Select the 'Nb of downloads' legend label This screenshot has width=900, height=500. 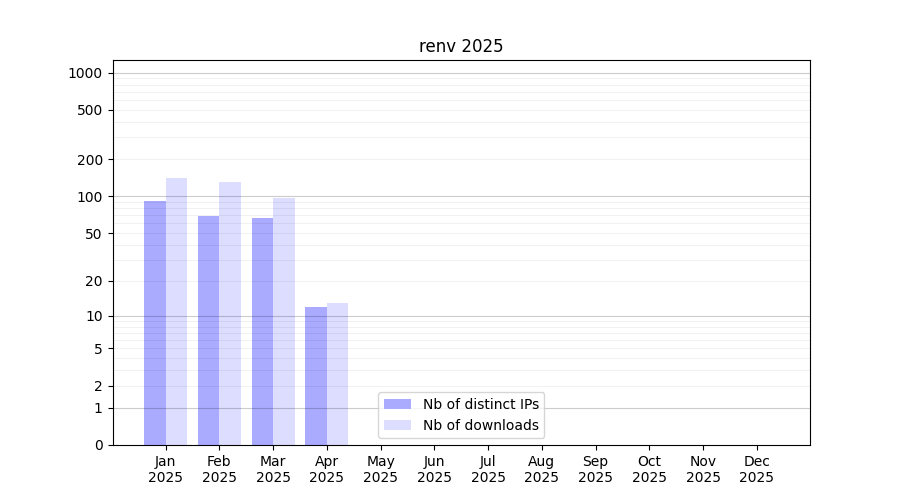pyautogui.click(x=480, y=425)
